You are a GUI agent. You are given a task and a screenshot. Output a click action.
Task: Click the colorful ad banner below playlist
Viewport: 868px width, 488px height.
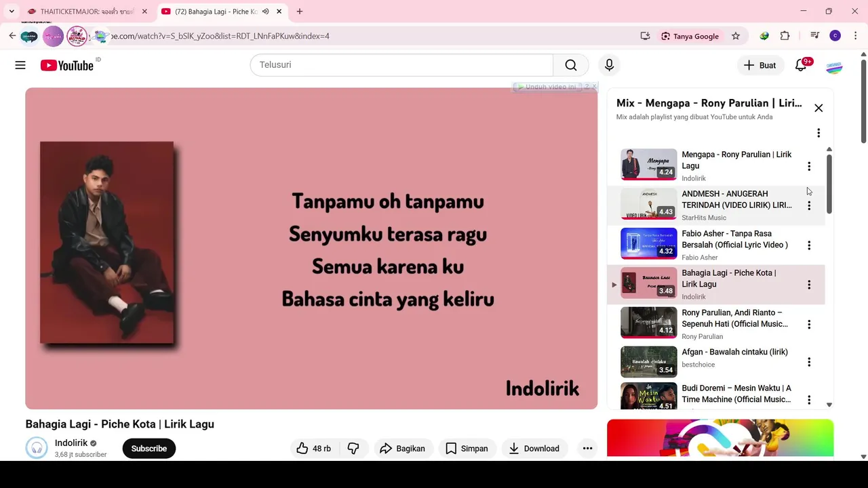click(x=720, y=438)
